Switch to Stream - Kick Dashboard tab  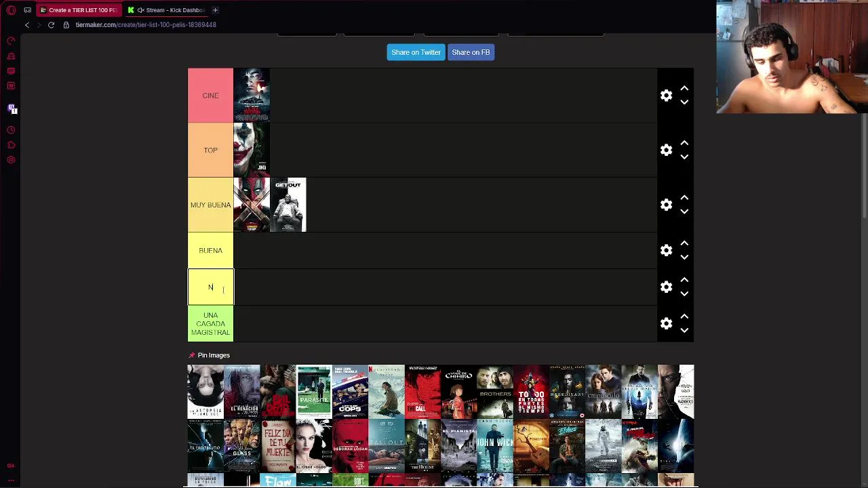(167, 10)
